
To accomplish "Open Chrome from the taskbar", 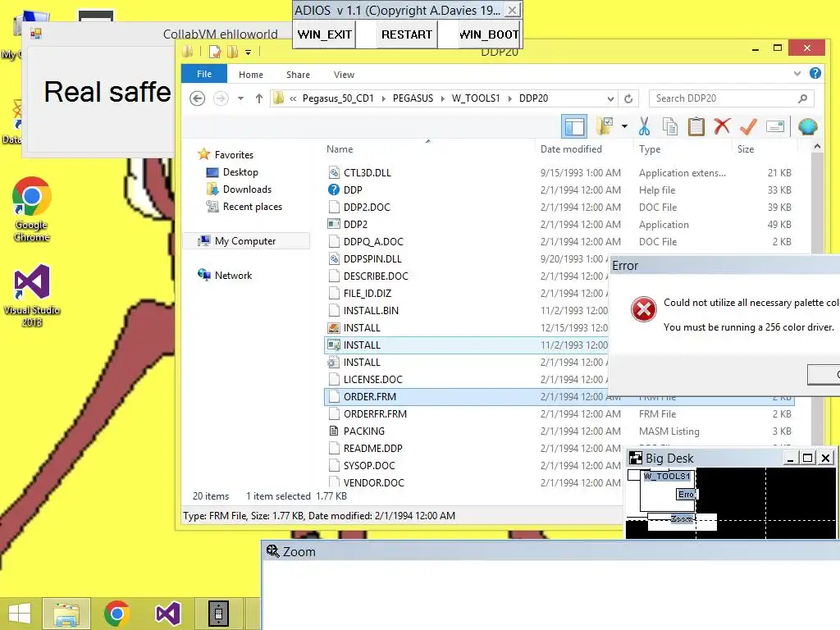I will pyautogui.click(x=116, y=614).
